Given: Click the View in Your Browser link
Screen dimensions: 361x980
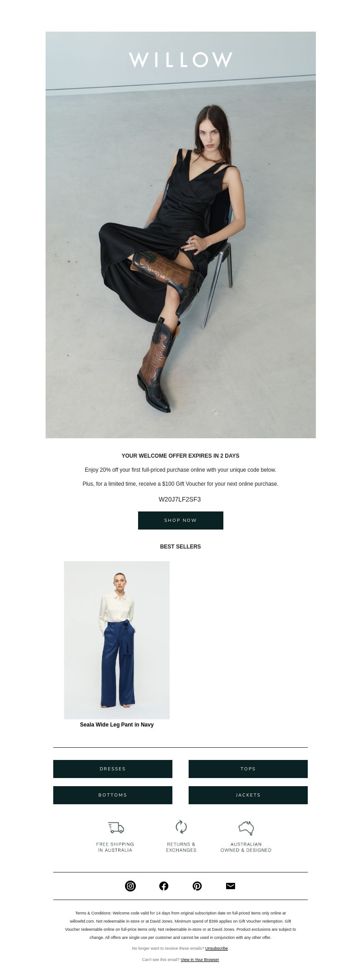Looking at the screenshot, I should [x=200, y=960].
